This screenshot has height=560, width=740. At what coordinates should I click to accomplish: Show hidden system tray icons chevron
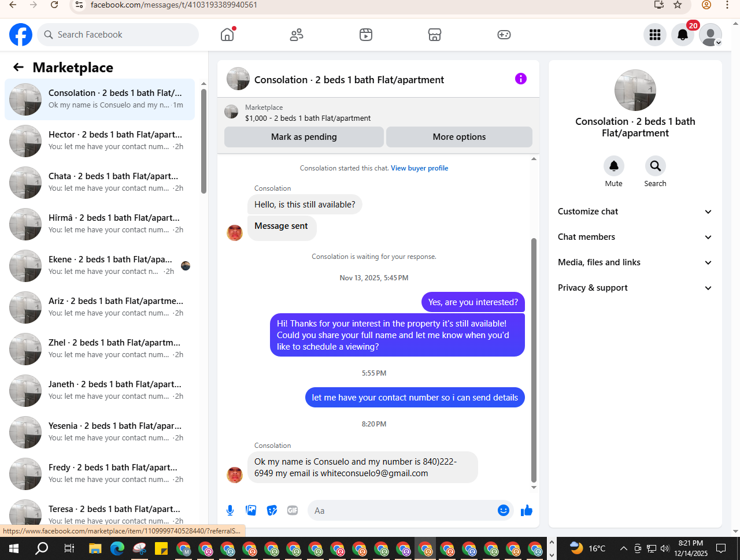tap(623, 548)
